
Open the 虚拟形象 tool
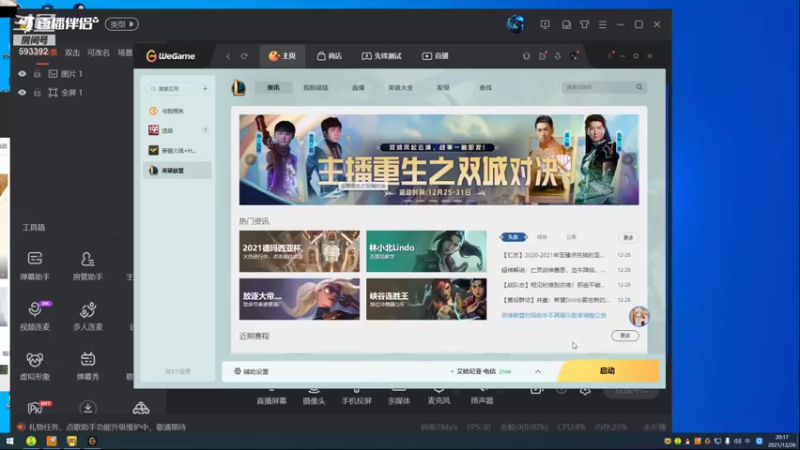(x=35, y=365)
